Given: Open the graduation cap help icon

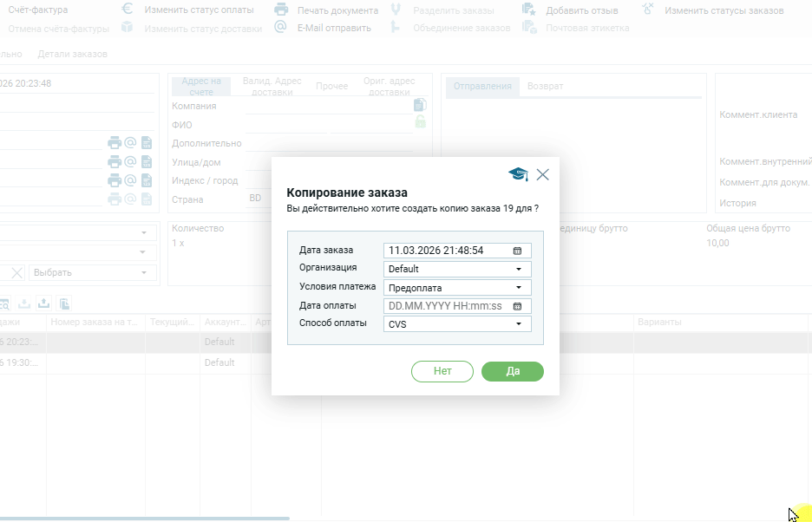Looking at the screenshot, I should click(x=518, y=174).
